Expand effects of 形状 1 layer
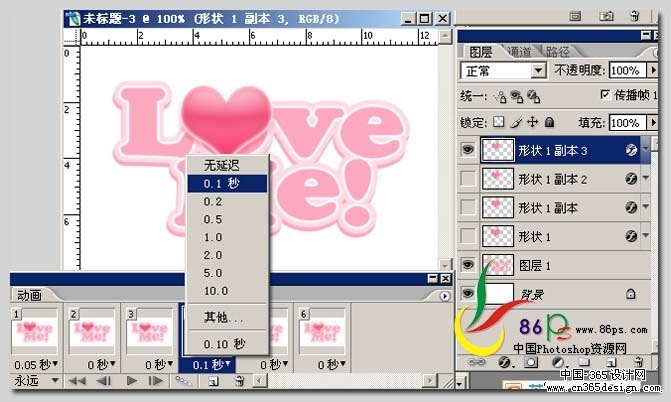Viewport: 671px width, 402px height. 645,235
